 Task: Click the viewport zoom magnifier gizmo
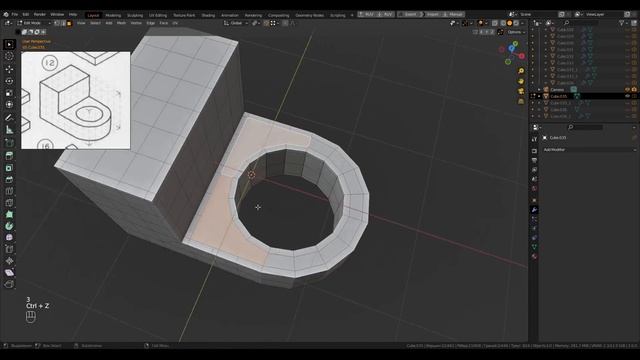pos(521,71)
